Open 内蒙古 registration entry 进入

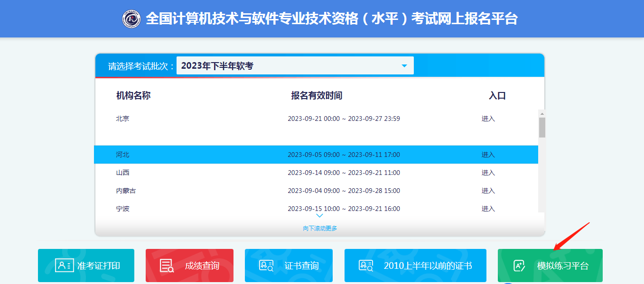(x=488, y=191)
